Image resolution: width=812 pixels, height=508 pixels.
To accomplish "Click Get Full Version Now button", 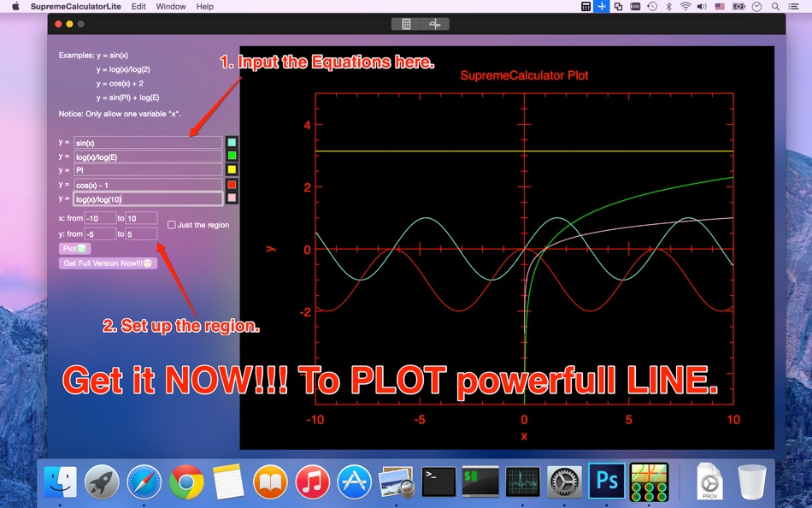I will click(108, 263).
